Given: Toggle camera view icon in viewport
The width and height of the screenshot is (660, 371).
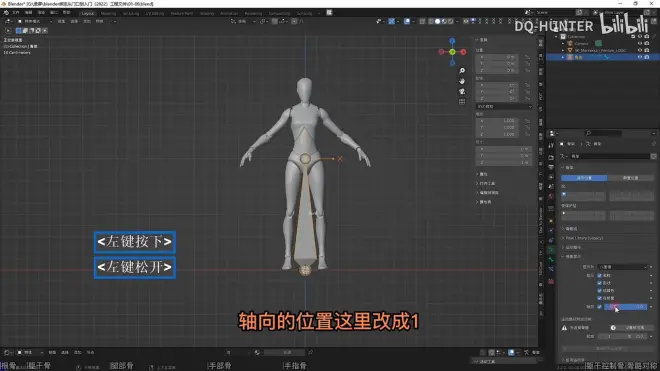Looking at the screenshot, I should 462,91.
